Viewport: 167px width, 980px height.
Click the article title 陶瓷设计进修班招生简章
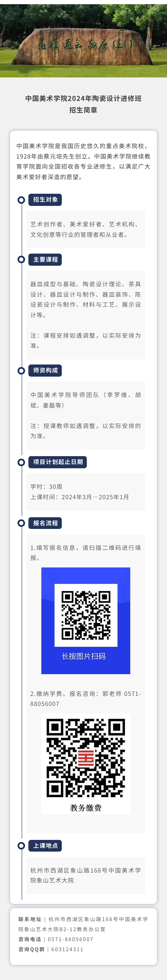pos(83,104)
